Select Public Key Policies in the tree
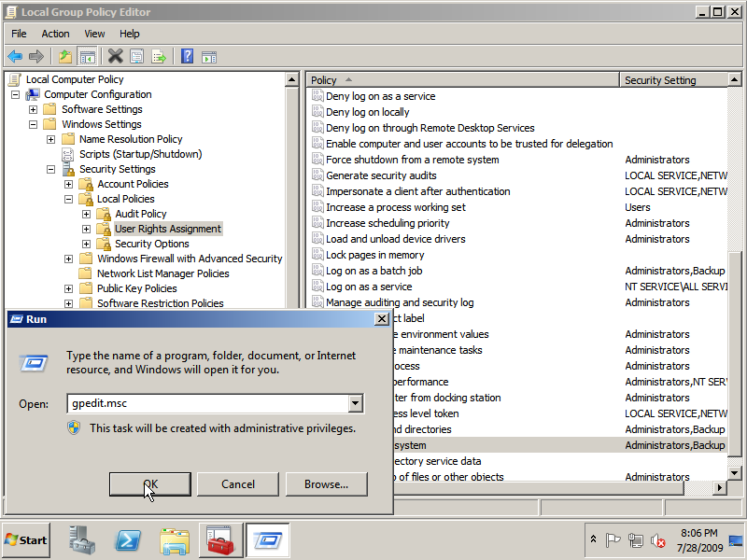 (136, 288)
